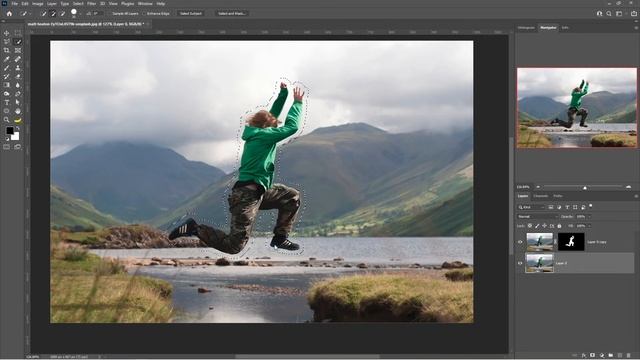Screen dimensions: 640x360
Task: Open the Navigator panel options menu
Action: click(636, 28)
